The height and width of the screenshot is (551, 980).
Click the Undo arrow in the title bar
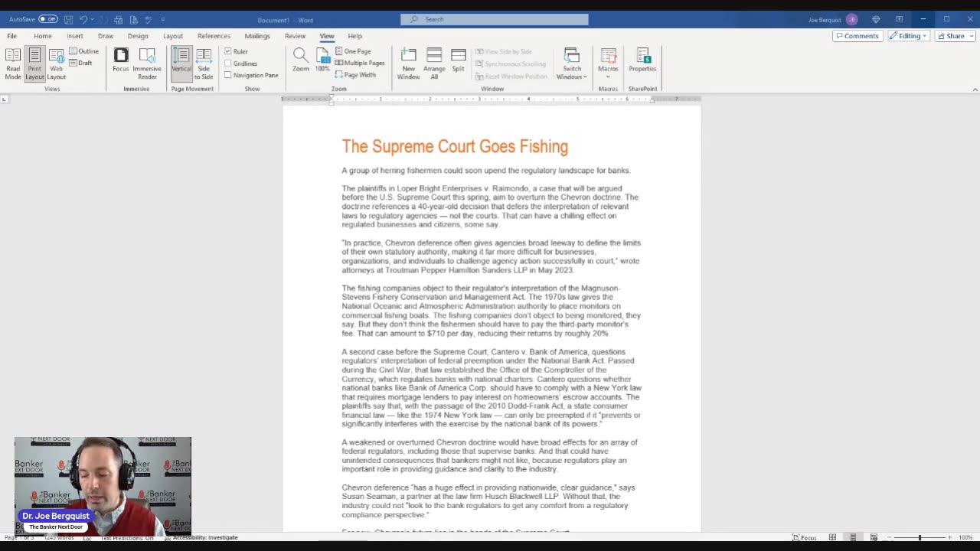tap(83, 19)
